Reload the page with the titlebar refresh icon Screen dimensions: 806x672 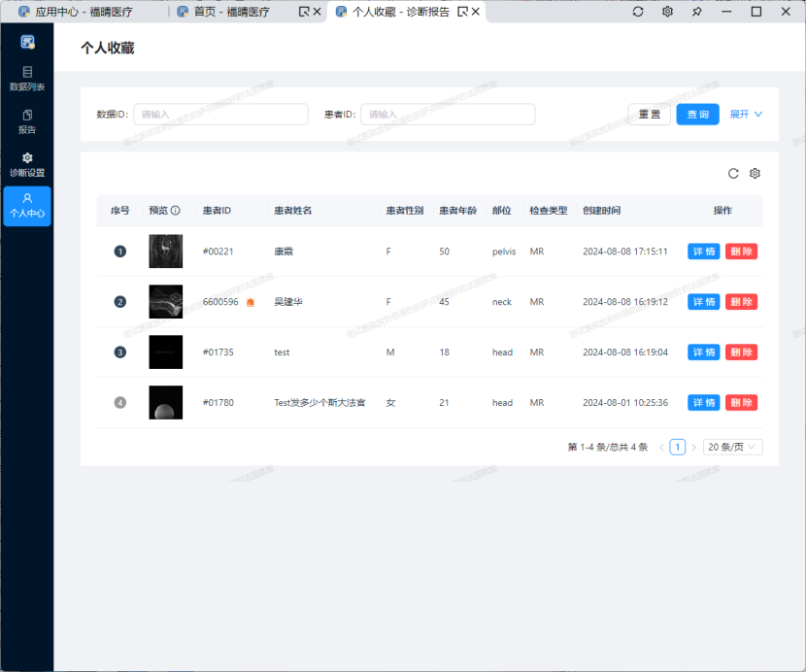tap(637, 11)
